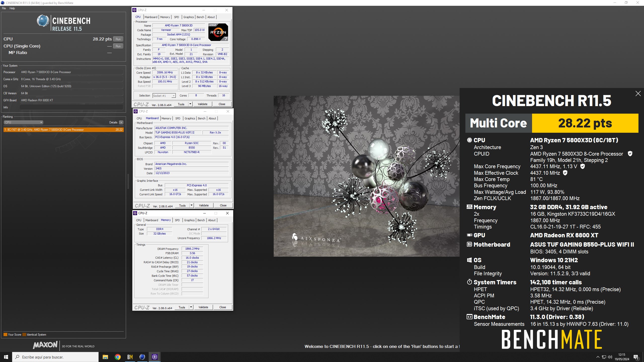
Task: Click the verified shield next to the CPUID
Action: click(630, 154)
